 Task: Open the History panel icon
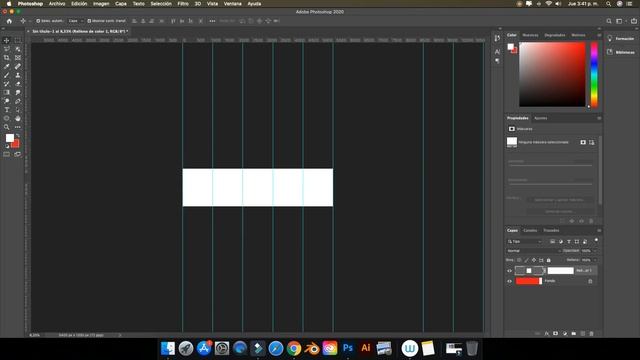[x=497, y=38]
